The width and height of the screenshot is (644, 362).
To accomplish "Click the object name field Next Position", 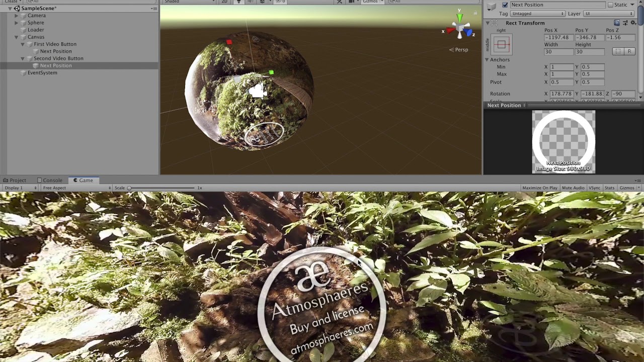I will pos(557,5).
